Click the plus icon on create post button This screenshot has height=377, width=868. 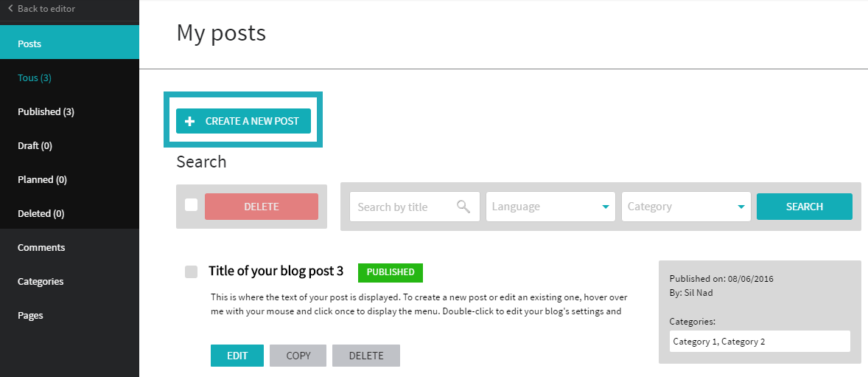[x=189, y=121]
